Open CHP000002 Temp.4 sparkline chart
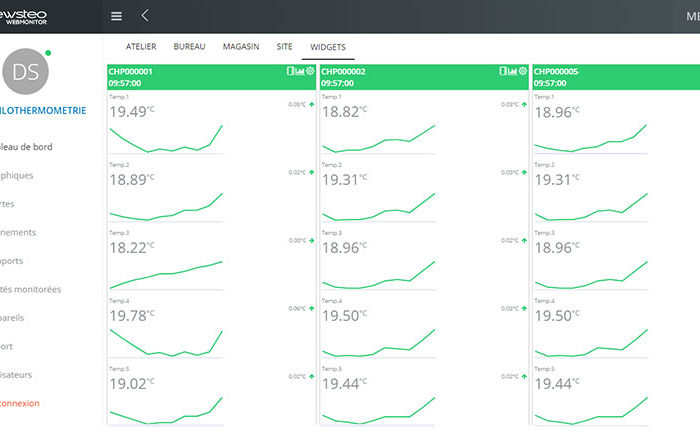The height and width of the screenshot is (436, 700). [379, 343]
